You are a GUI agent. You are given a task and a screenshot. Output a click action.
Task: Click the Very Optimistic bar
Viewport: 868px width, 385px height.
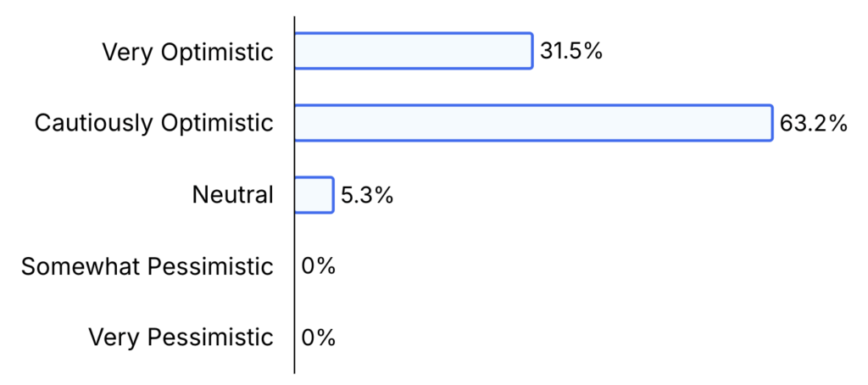click(x=414, y=52)
